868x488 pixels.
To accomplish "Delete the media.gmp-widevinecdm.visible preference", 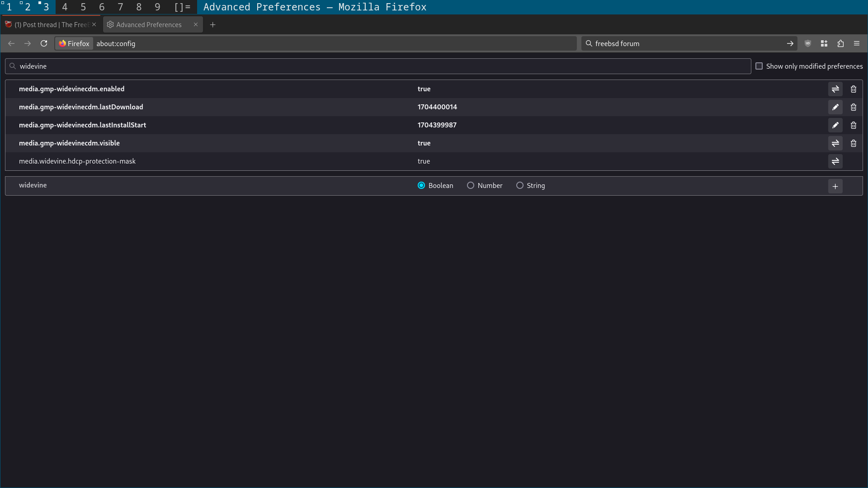I will (x=854, y=143).
